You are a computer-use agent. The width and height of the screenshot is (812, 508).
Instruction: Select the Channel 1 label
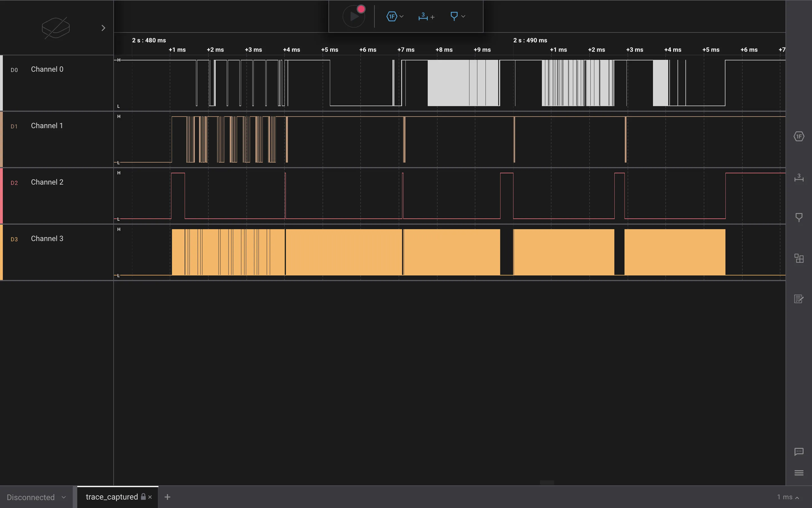[47, 126]
